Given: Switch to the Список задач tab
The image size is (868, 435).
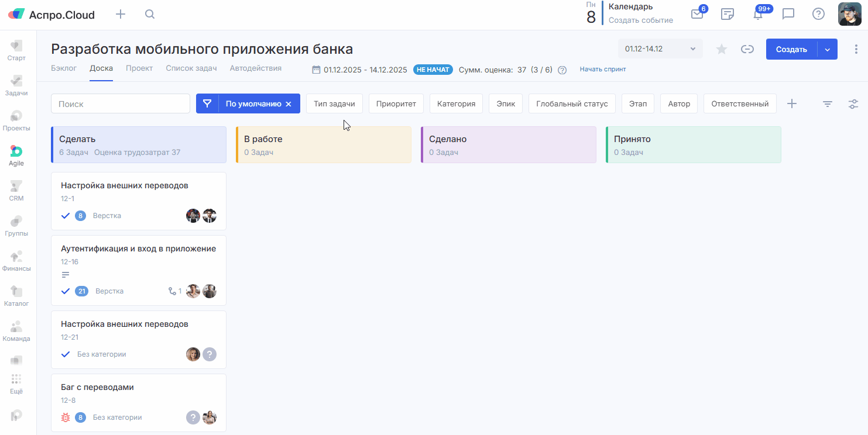Looking at the screenshot, I should pyautogui.click(x=191, y=68).
